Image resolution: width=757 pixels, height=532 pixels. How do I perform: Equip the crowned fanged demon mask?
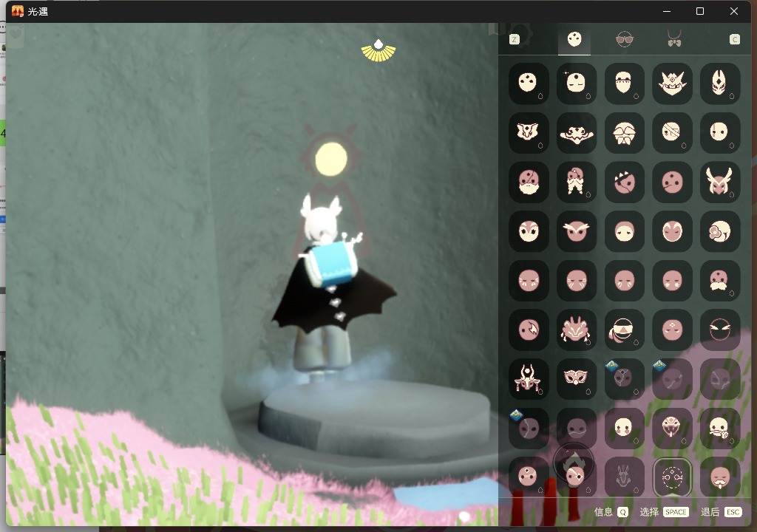[671, 83]
